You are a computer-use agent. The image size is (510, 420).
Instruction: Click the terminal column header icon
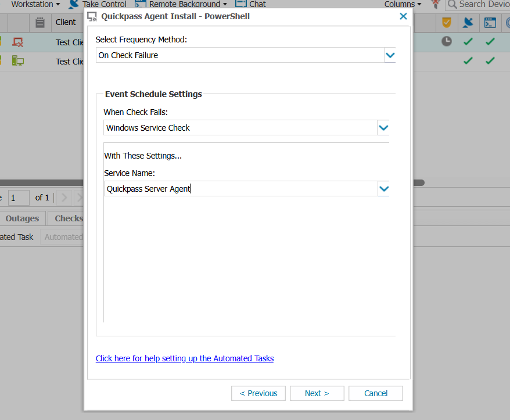tap(490, 23)
